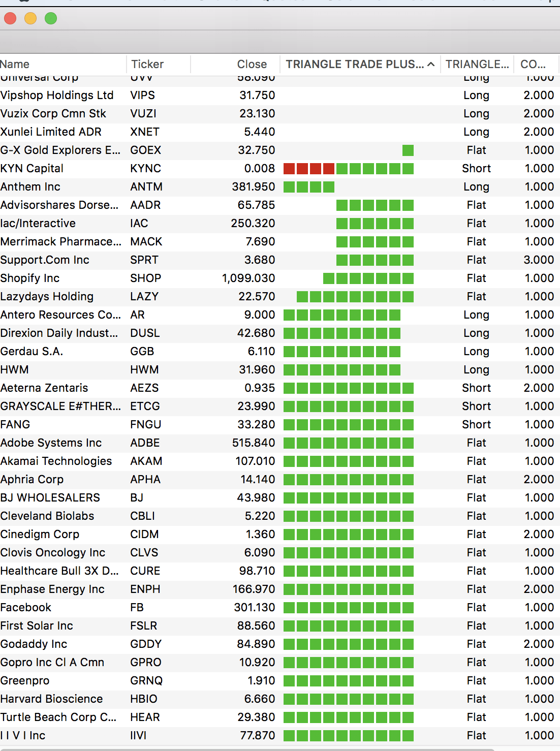
Task: Toggle sort arrow on Triangle Trade Plus header
Action: click(x=431, y=65)
